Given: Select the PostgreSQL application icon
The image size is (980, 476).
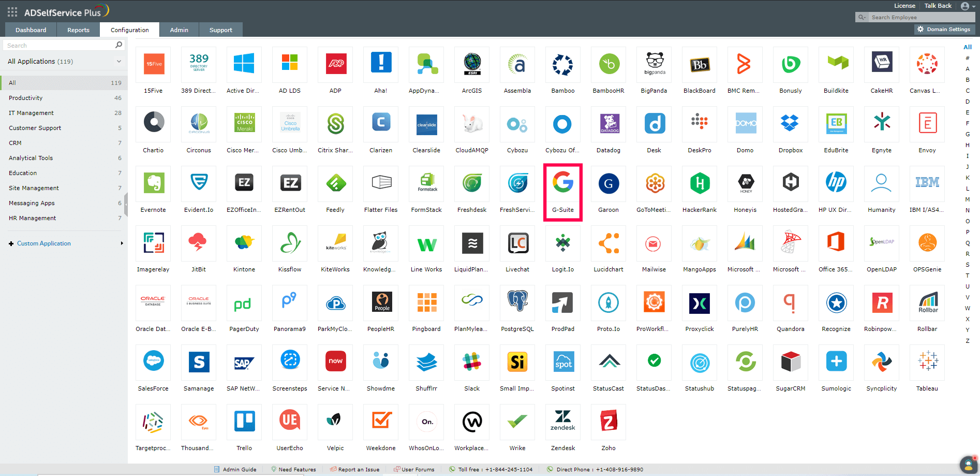Looking at the screenshot, I should tap(518, 302).
